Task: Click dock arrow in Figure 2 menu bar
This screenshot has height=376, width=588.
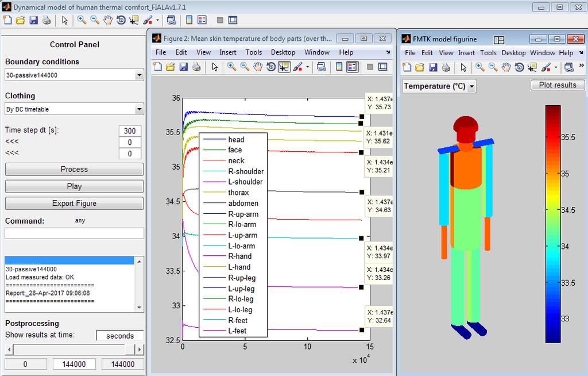Action: pos(388,52)
